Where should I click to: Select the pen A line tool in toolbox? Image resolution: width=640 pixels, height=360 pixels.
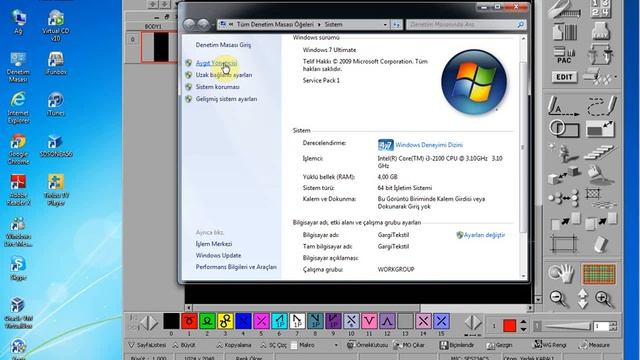click(563, 106)
